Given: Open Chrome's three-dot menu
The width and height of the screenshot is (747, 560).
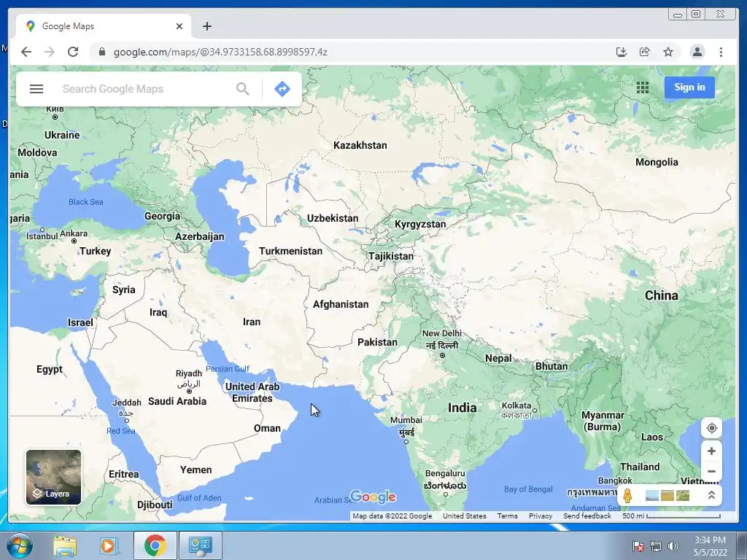Looking at the screenshot, I should (x=721, y=52).
